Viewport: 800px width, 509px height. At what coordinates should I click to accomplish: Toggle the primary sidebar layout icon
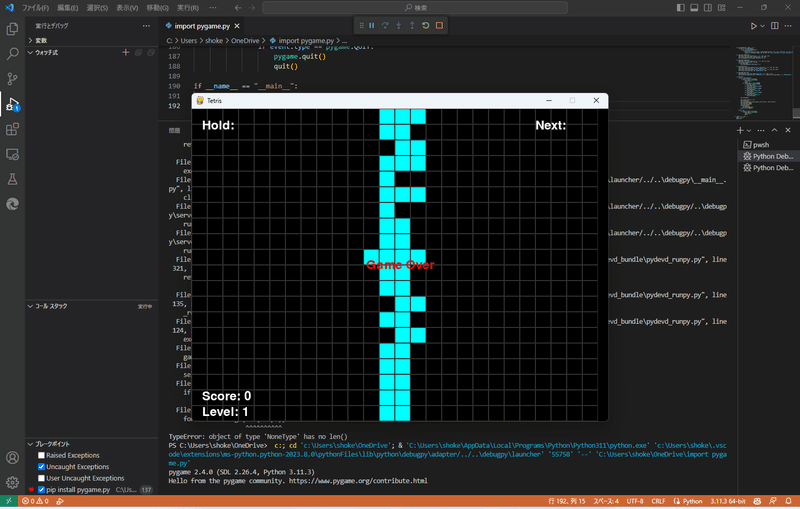click(x=681, y=8)
